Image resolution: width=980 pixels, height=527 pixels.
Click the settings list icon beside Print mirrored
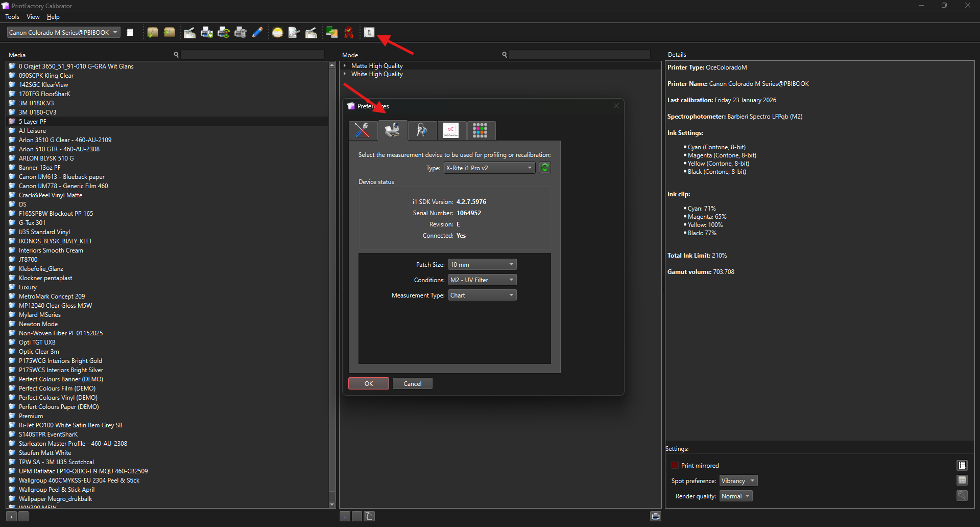pyautogui.click(x=962, y=465)
